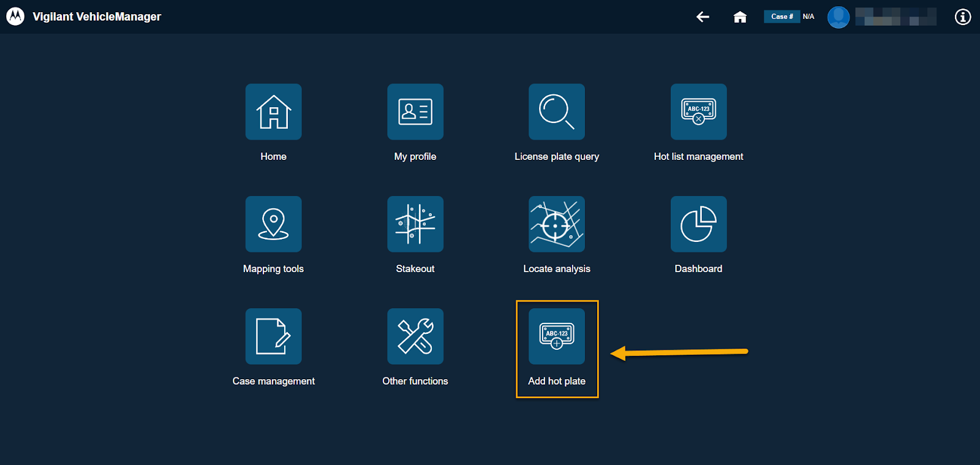Launch the Stakeout map icon
The image size is (980, 465).
point(415,224)
